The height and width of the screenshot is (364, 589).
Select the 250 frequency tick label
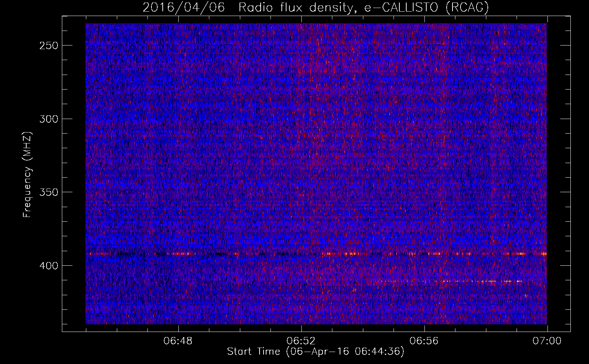click(49, 46)
